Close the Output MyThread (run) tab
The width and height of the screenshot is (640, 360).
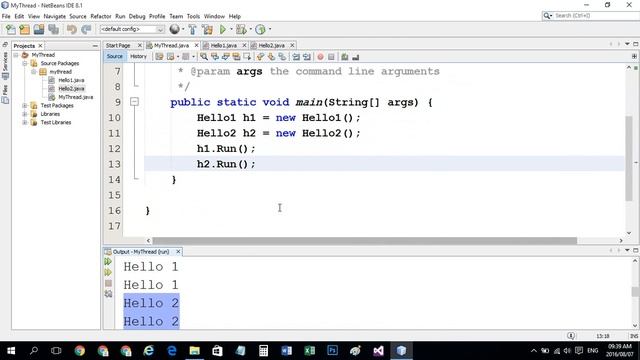(x=178, y=251)
